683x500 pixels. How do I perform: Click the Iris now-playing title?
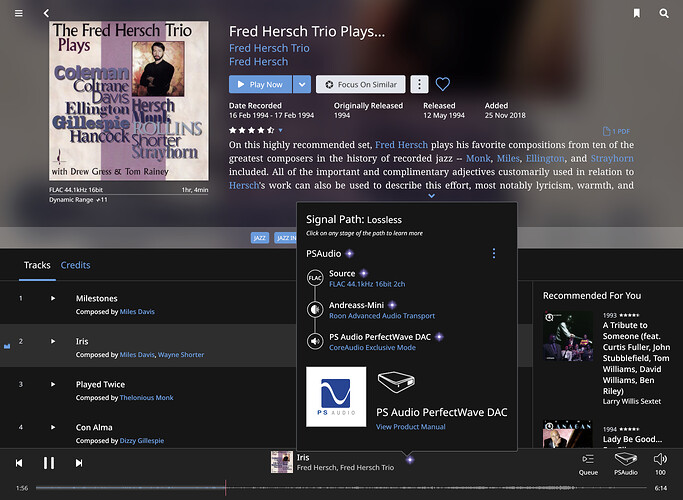[303, 457]
